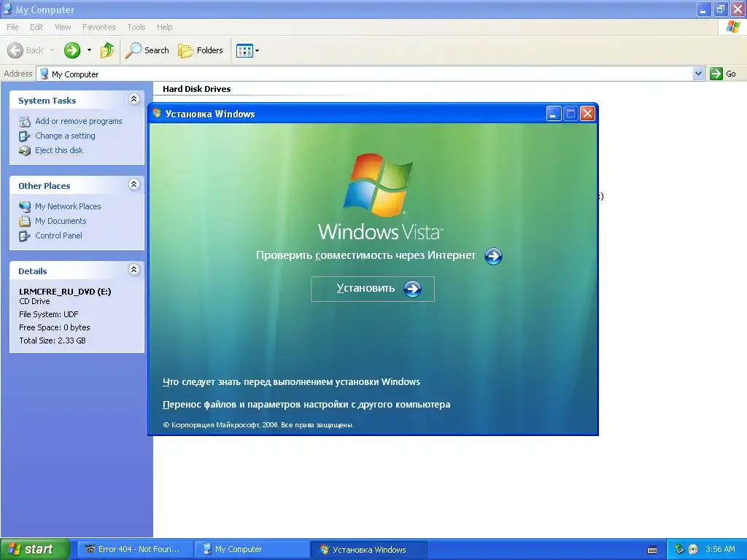The width and height of the screenshot is (747, 560).
Task: Click the Search magnifier toolbar button
Action: [x=147, y=50]
